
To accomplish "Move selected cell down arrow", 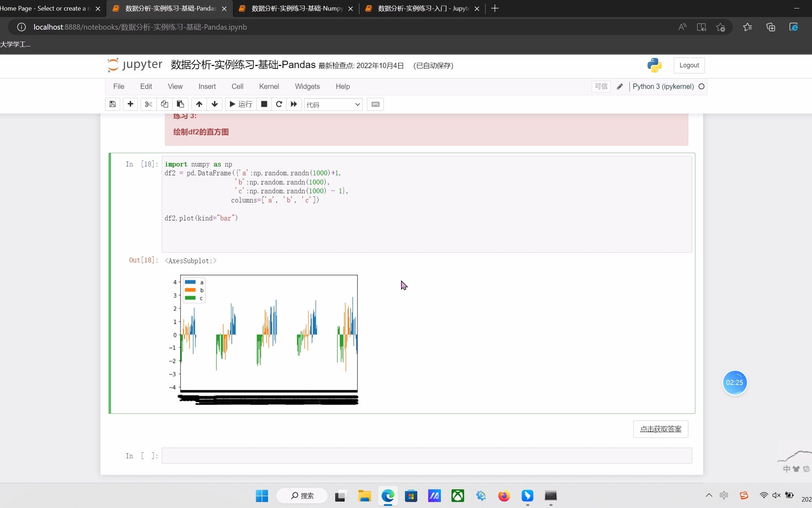I will tap(215, 104).
